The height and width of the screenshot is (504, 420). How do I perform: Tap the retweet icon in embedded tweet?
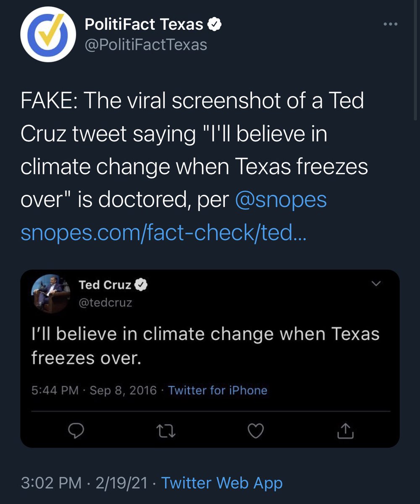165,430
